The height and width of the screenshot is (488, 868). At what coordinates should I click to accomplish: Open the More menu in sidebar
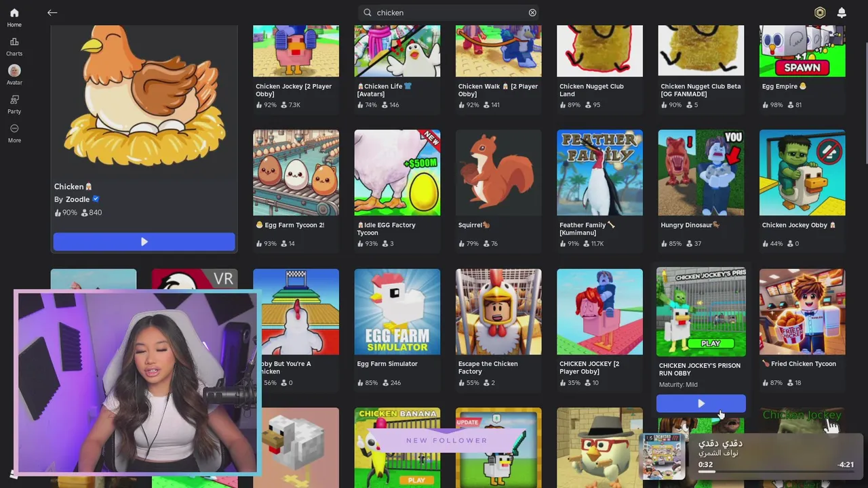click(x=14, y=129)
